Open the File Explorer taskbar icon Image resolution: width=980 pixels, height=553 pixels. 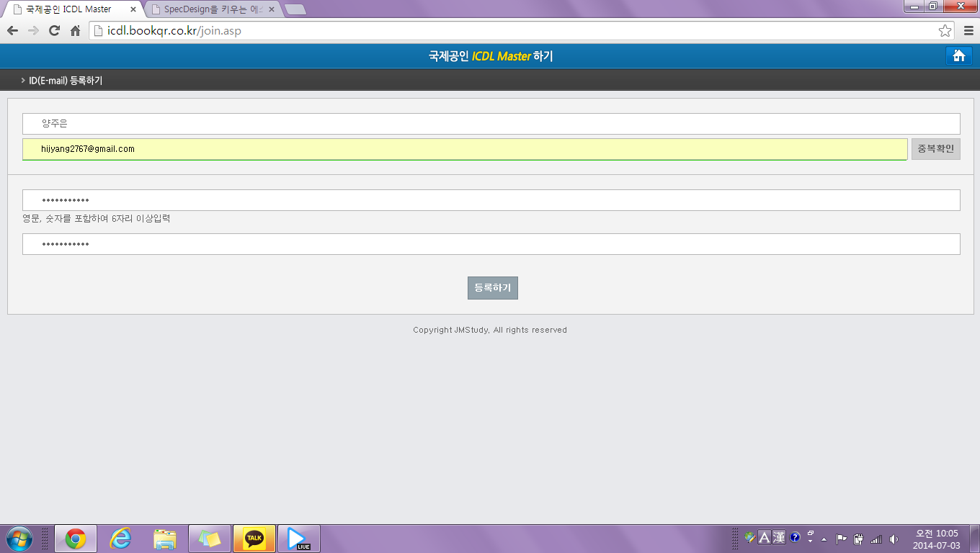click(165, 539)
